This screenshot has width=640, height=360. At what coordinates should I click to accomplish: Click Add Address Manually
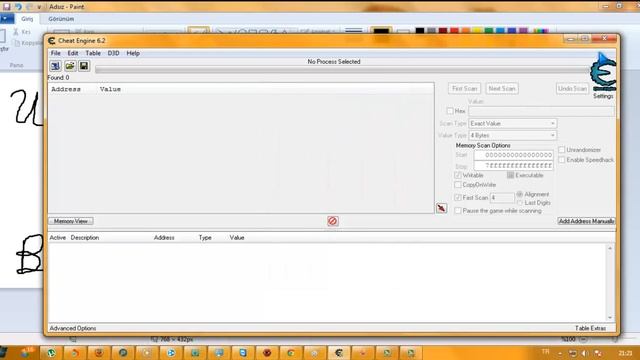pos(587,221)
